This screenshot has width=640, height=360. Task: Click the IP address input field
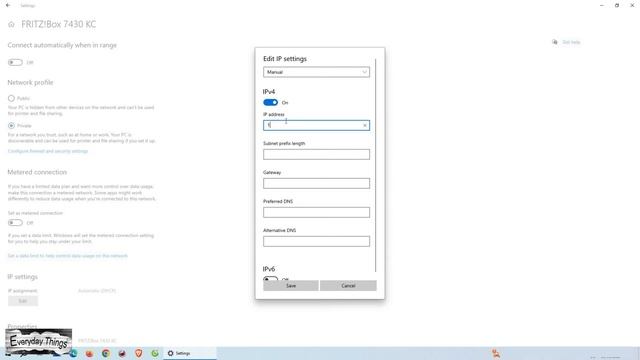click(316, 125)
